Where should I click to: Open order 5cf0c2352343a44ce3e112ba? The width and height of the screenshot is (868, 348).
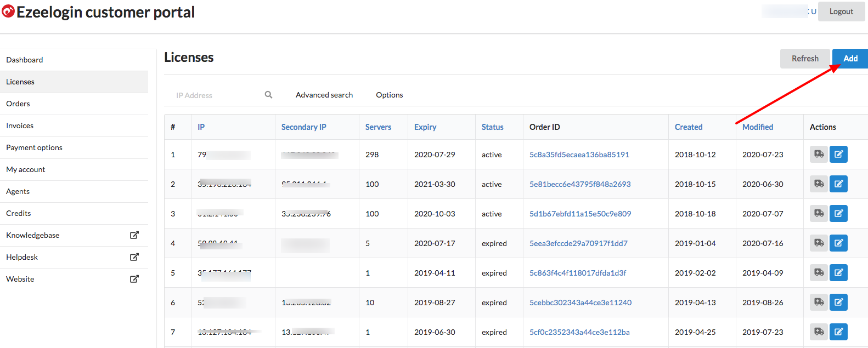[579, 332]
